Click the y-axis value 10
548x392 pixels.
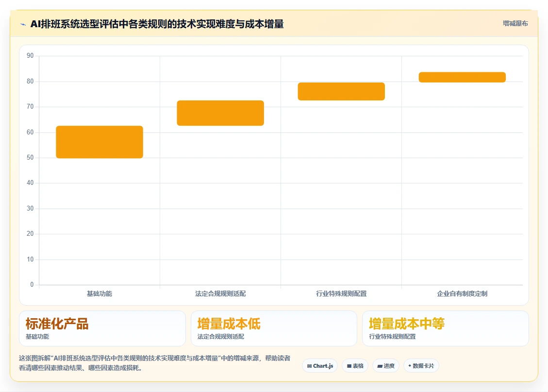30,260
